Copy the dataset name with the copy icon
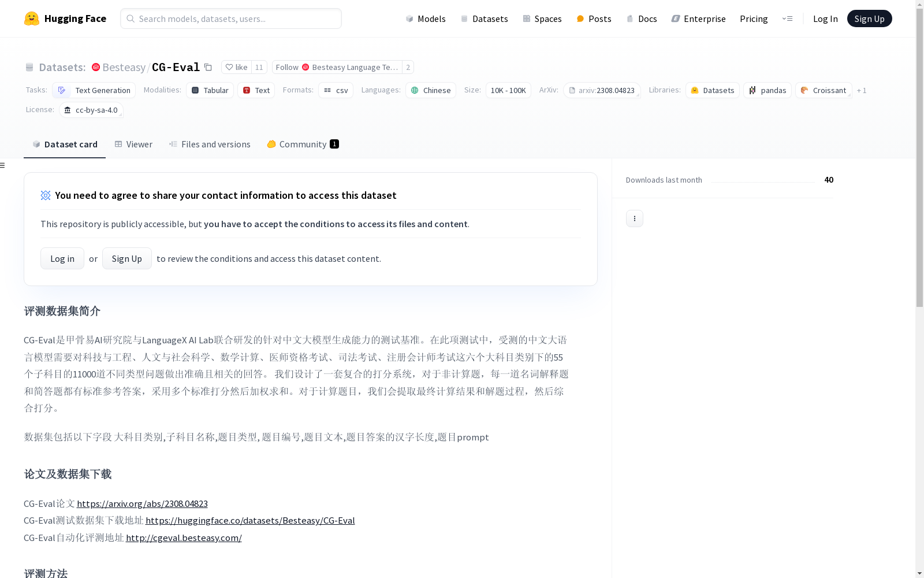 tap(208, 67)
